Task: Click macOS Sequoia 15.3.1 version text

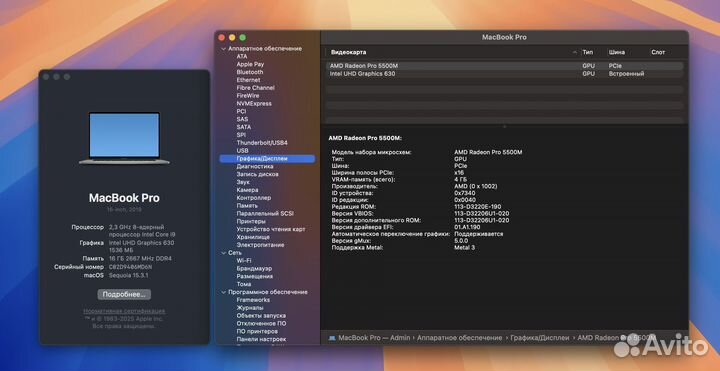Action: pos(128,275)
